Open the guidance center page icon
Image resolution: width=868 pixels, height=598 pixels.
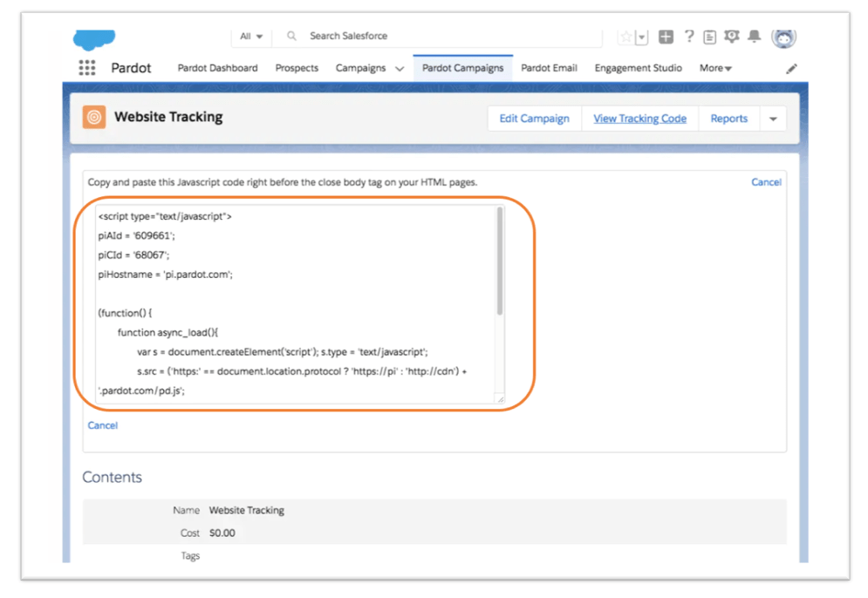pos(710,37)
